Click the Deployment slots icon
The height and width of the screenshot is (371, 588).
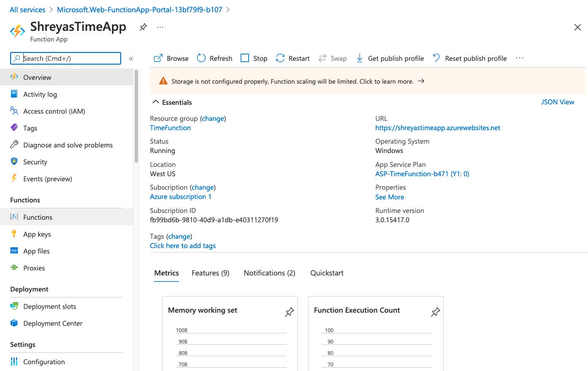pos(14,306)
